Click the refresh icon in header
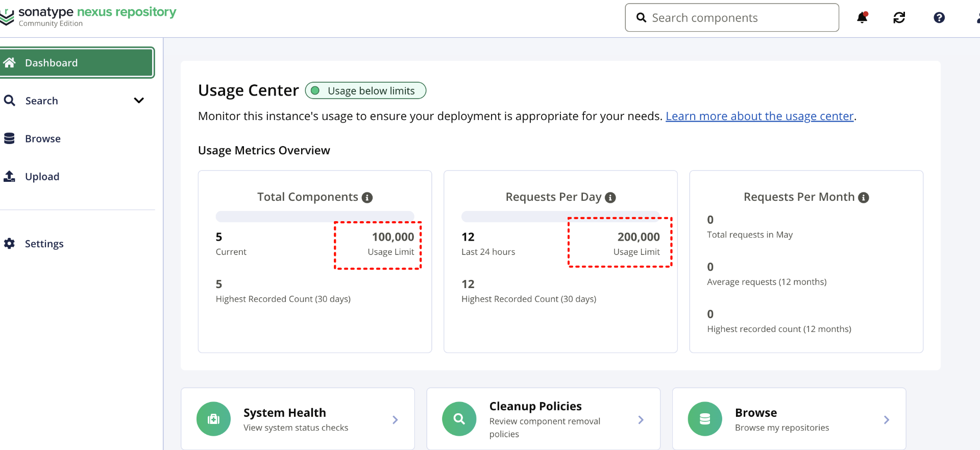Image resolution: width=980 pixels, height=450 pixels. pyautogui.click(x=899, y=18)
